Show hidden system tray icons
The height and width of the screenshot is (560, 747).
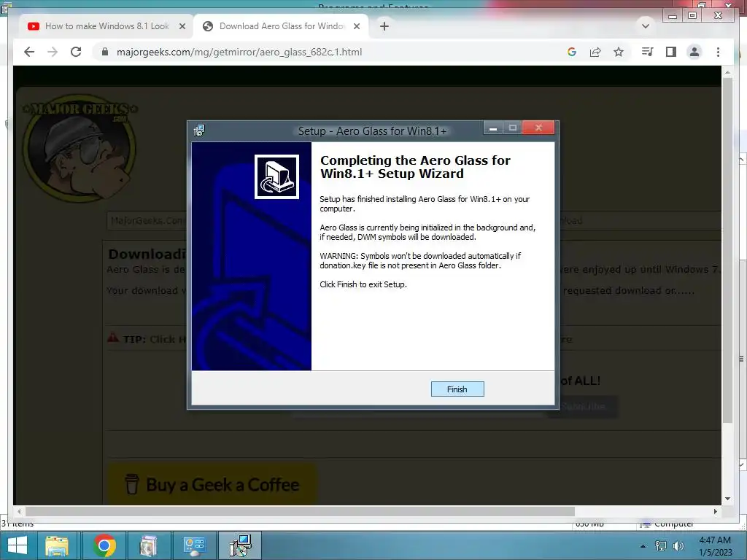(643, 546)
